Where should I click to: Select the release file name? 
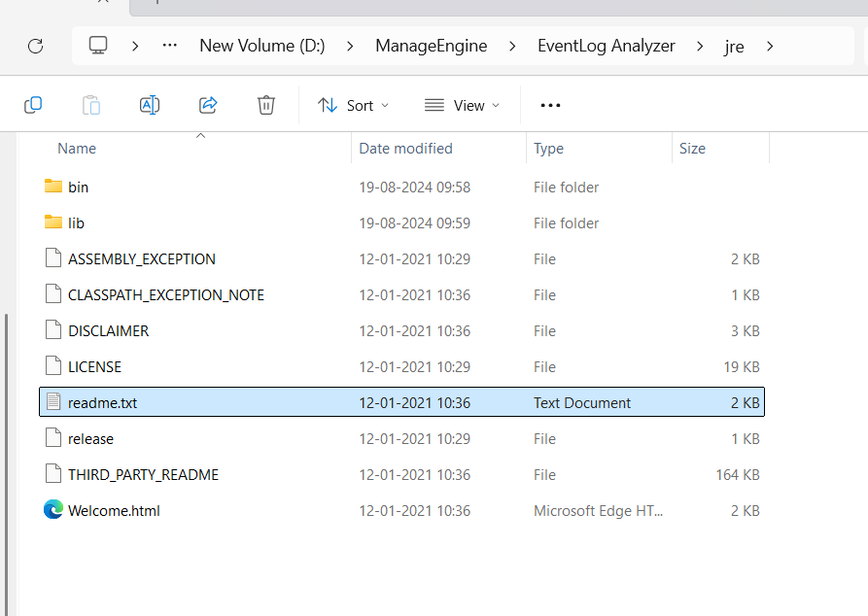click(x=90, y=439)
